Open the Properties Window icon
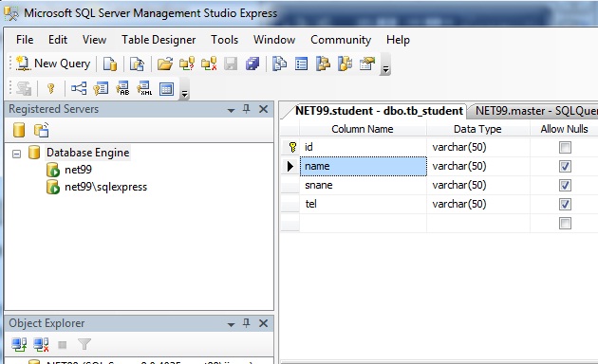The image size is (598, 364). tap(367, 64)
